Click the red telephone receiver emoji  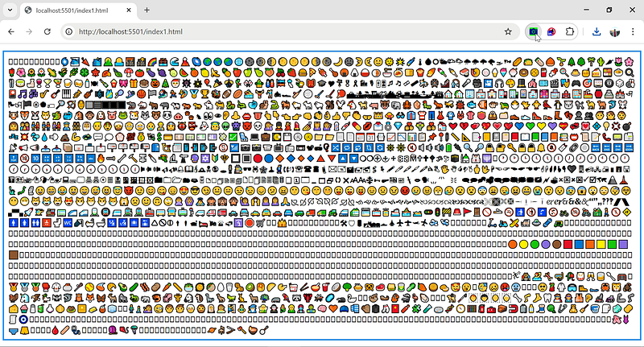[x=607, y=137]
